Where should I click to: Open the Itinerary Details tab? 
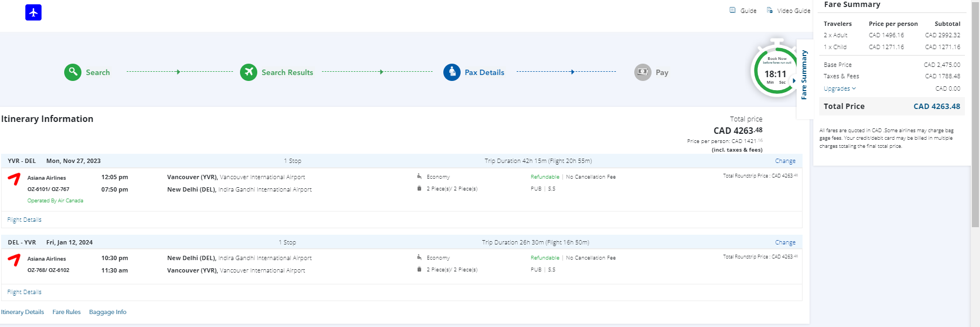pos(23,312)
